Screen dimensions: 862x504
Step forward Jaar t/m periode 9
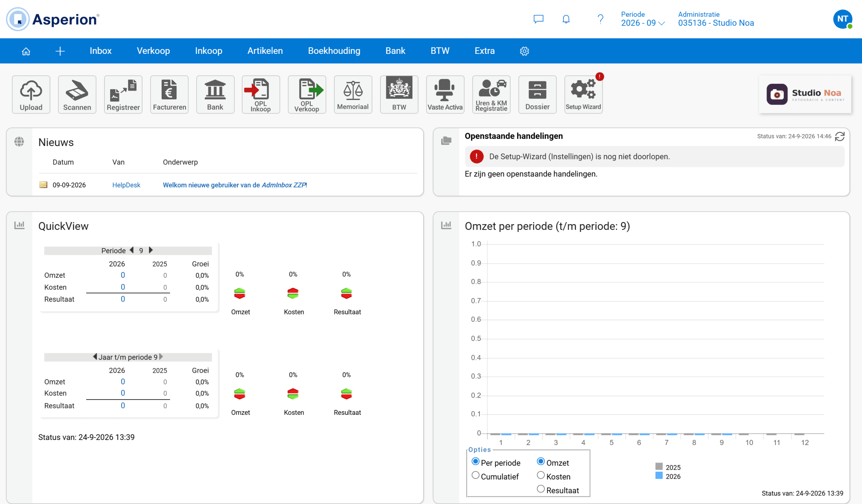point(161,357)
